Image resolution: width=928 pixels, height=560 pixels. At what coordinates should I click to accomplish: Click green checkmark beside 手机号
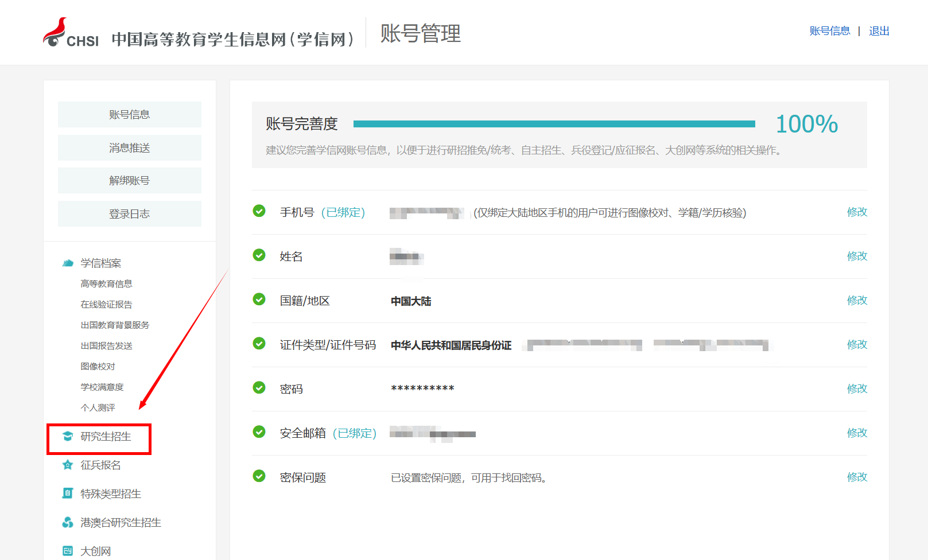tap(259, 211)
